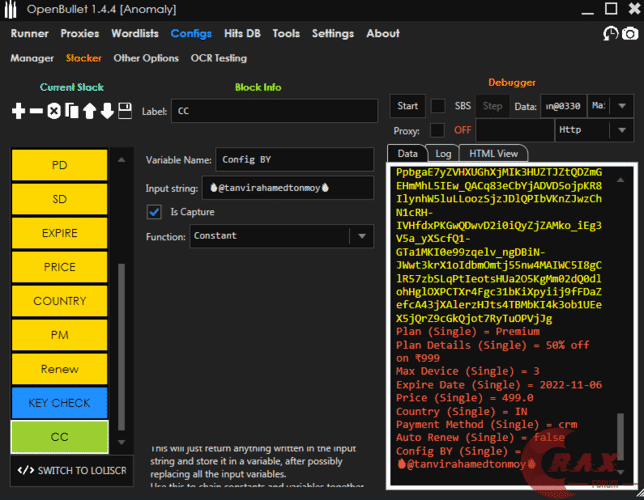
Task: Click the minus icon to remove selected block
Action: tap(36, 111)
